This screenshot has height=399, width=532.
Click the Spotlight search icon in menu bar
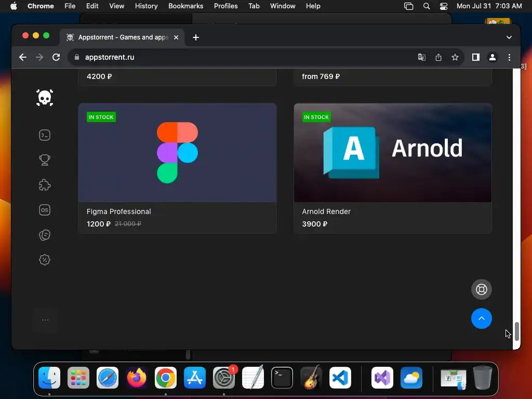point(427,6)
